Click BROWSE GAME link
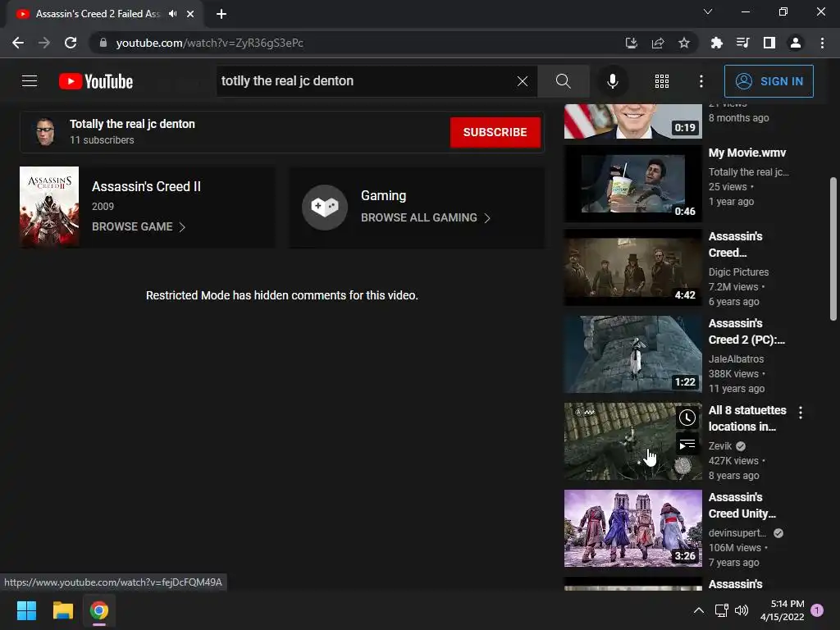The width and height of the screenshot is (840, 630). (x=138, y=226)
